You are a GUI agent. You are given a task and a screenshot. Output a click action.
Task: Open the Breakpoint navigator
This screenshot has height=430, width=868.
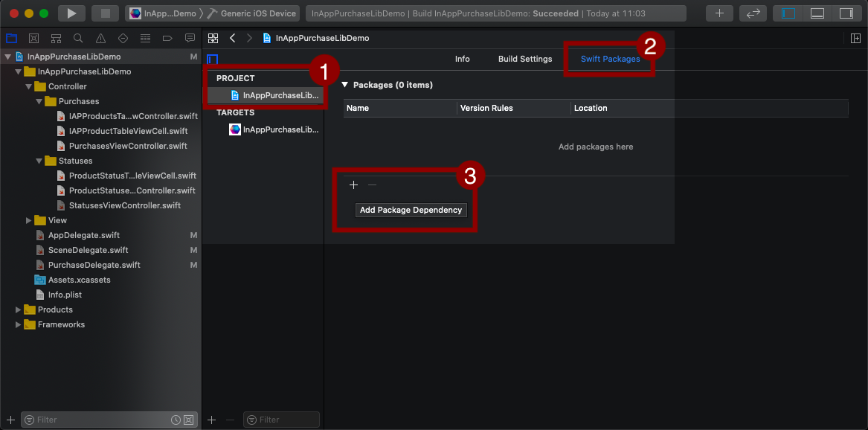[167, 38]
